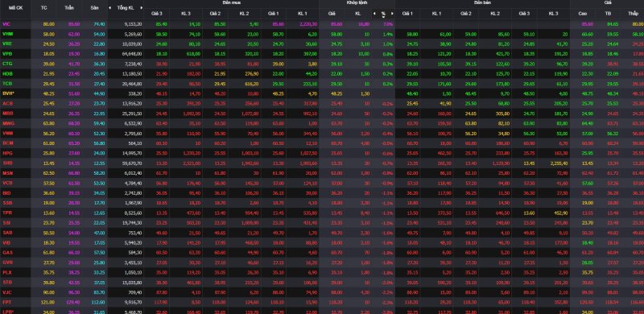Click the Cao column header
Image resolution: width=644 pixels, height=314 pixels.
[x=582, y=14]
